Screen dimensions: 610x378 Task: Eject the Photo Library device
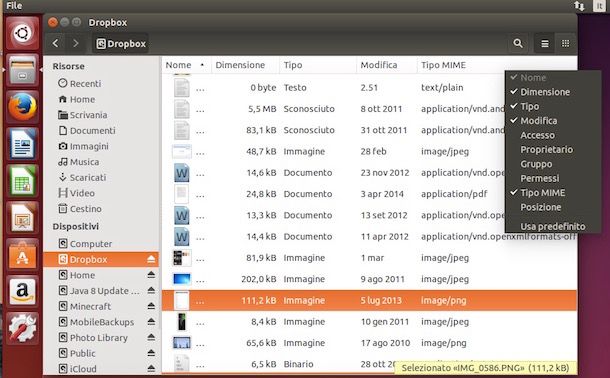[151, 337]
